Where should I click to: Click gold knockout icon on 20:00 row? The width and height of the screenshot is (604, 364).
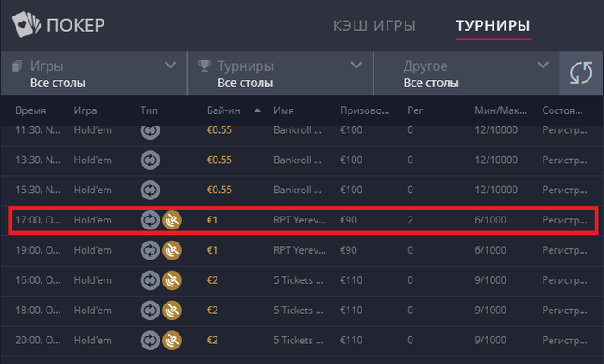172,341
